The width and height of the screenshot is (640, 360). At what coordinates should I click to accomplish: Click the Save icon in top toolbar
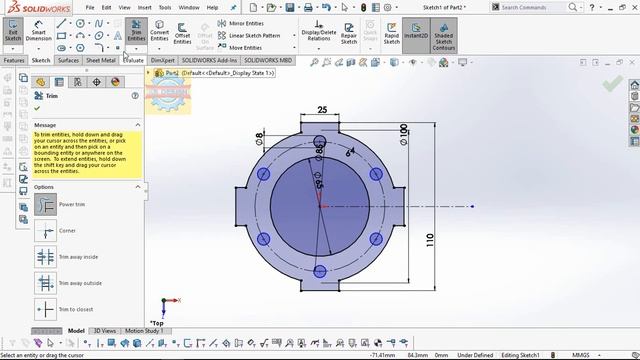click(x=290, y=7)
